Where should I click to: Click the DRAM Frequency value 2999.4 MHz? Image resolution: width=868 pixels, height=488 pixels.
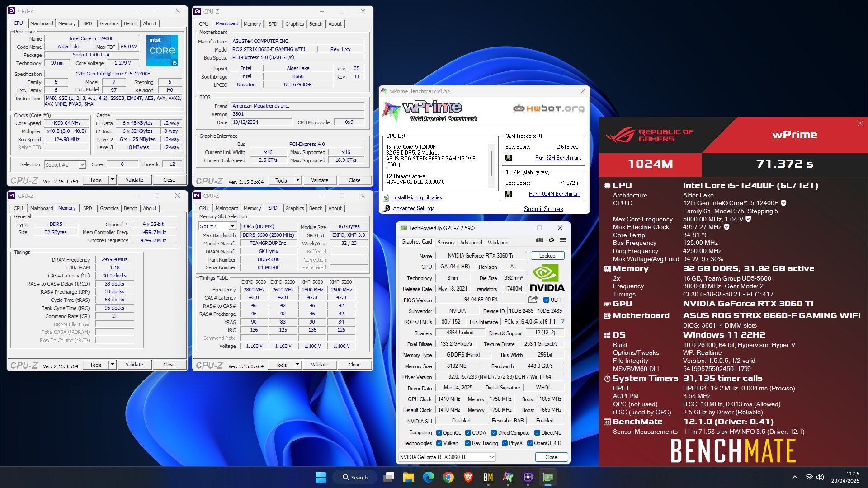tap(114, 260)
